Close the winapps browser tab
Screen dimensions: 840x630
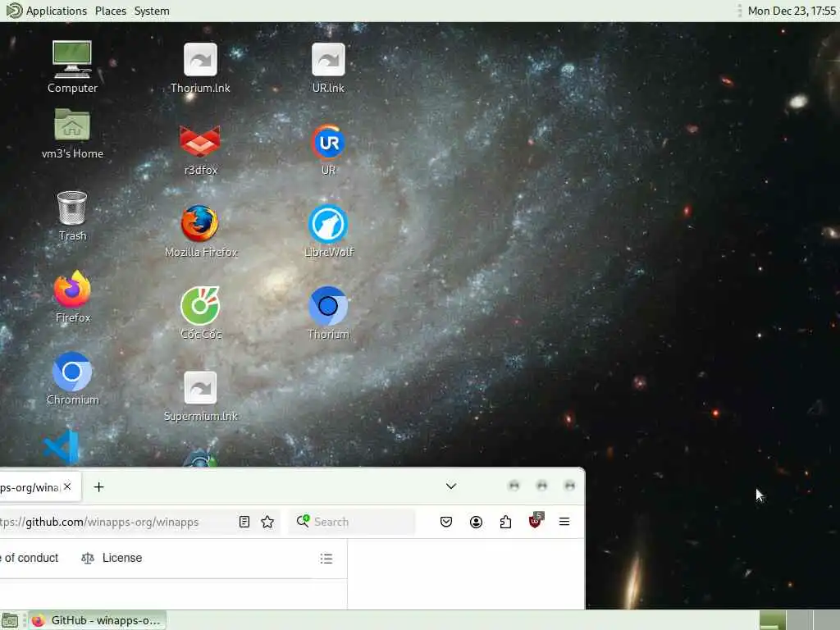coord(67,486)
